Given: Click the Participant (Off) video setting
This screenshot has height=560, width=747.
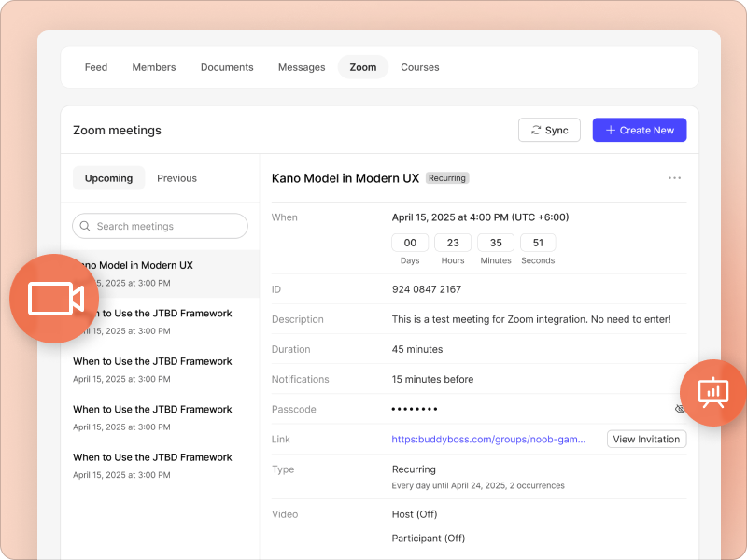Looking at the screenshot, I should pyautogui.click(x=429, y=539).
